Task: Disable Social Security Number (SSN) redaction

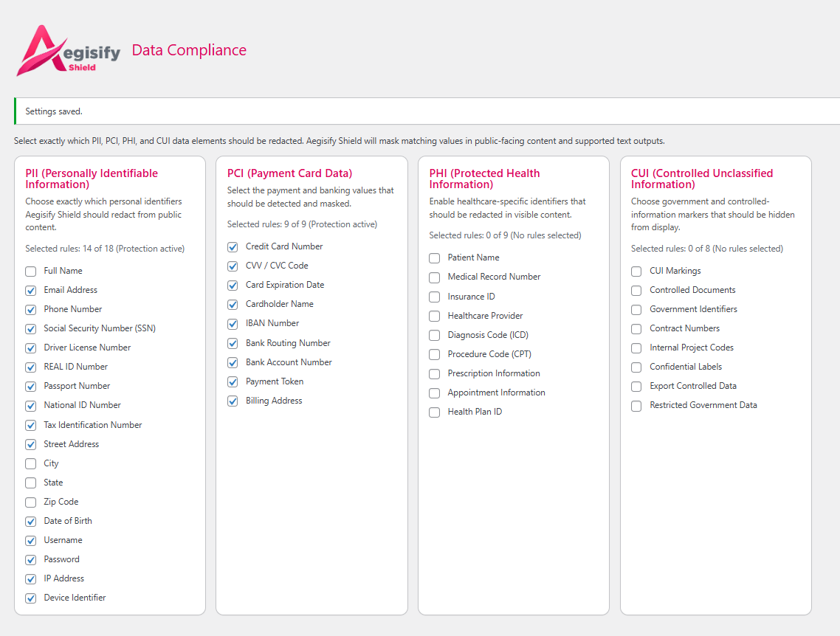Action: pyautogui.click(x=31, y=329)
